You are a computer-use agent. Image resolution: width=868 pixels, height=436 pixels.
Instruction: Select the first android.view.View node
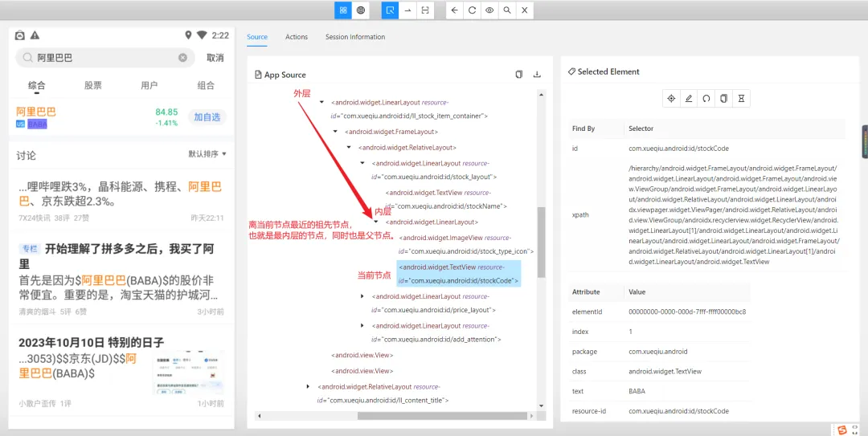(362, 355)
